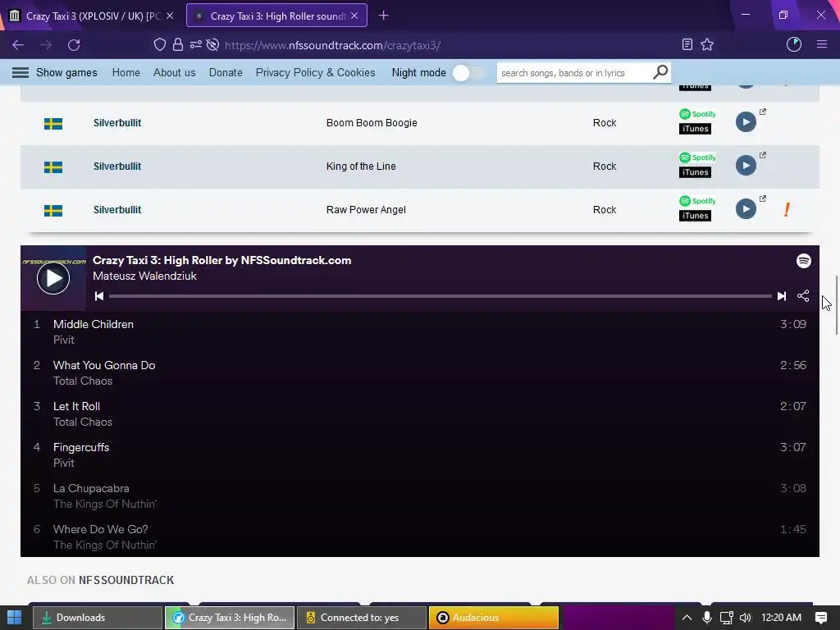Click the Spotify embed large play button
840x630 pixels.
tap(53, 278)
